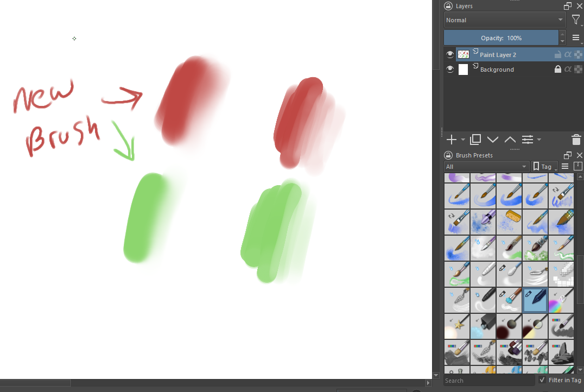584x392 pixels.
Task: Select the highlighted dark blue pen preset
Action: [535, 300]
